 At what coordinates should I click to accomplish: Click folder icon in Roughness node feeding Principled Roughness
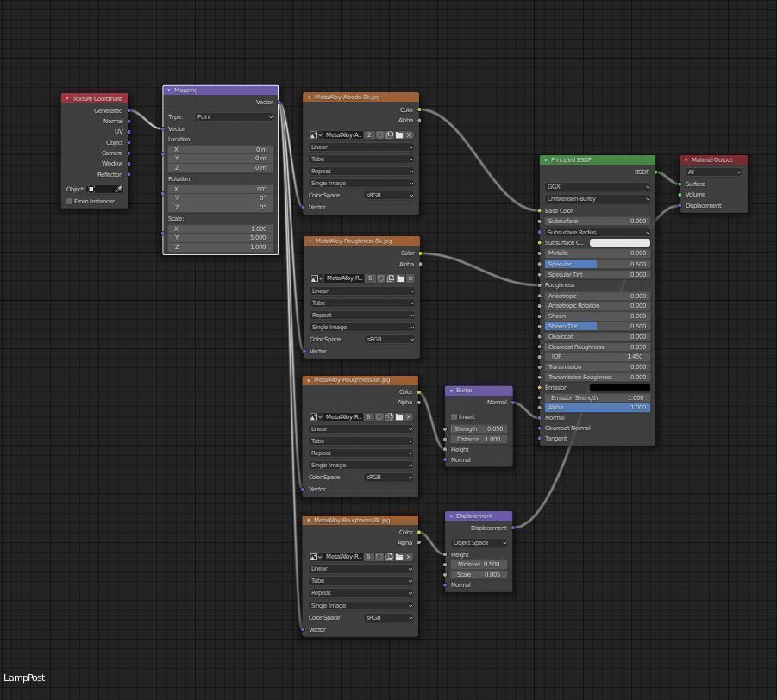point(400,278)
